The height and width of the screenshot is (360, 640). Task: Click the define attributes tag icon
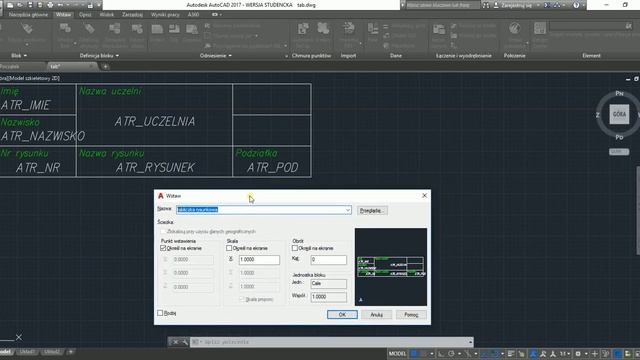[x=89, y=29]
